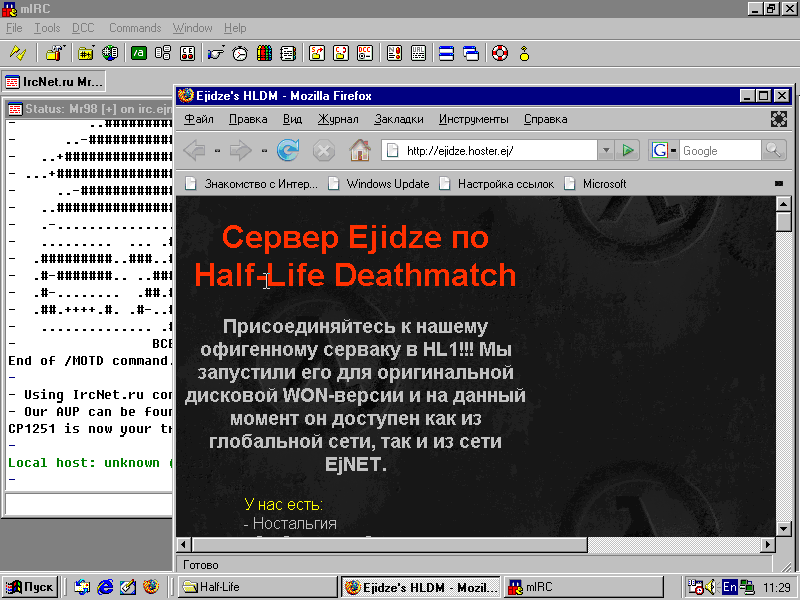Open the mIRC Tools menu
Viewport: 800px width, 600px height.
tap(47, 28)
